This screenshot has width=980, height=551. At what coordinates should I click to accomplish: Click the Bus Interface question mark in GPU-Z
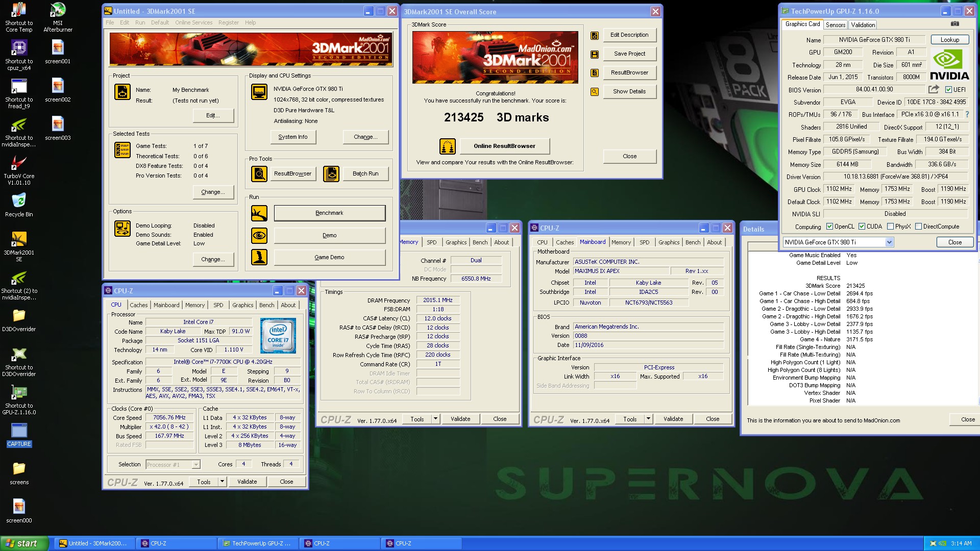967,114
